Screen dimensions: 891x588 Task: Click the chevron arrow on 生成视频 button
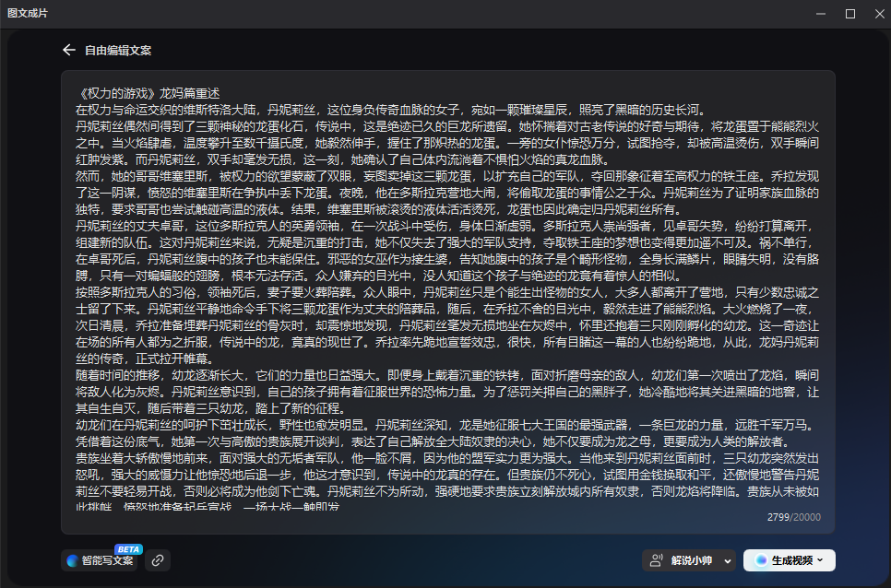[x=820, y=560]
